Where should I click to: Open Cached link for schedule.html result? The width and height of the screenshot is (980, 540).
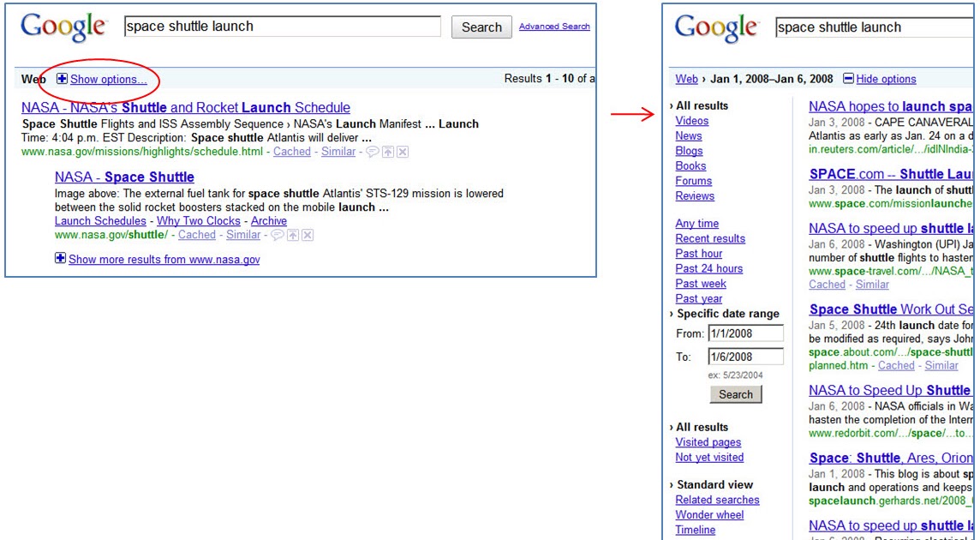tap(292, 152)
